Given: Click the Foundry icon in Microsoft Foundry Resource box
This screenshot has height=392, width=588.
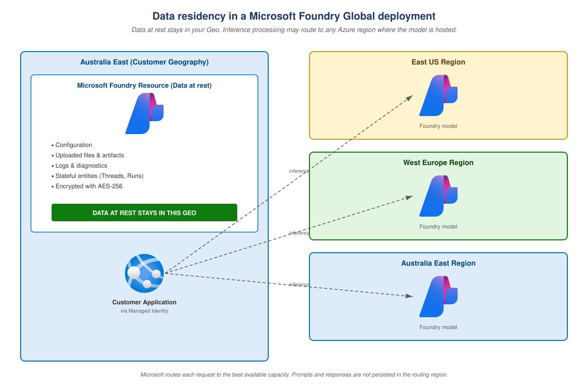Looking at the screenshot, I should click(144, 113).
